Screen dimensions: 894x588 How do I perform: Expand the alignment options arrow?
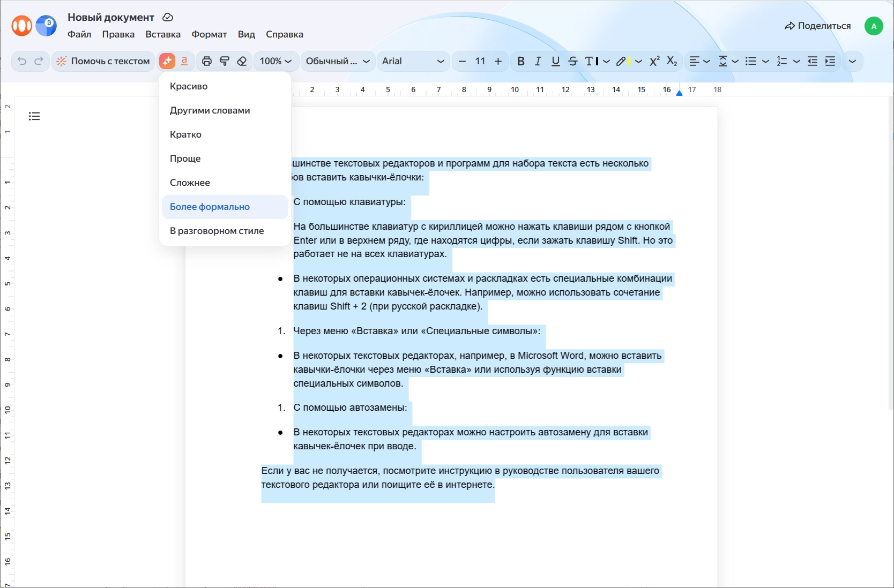point(707,61)
